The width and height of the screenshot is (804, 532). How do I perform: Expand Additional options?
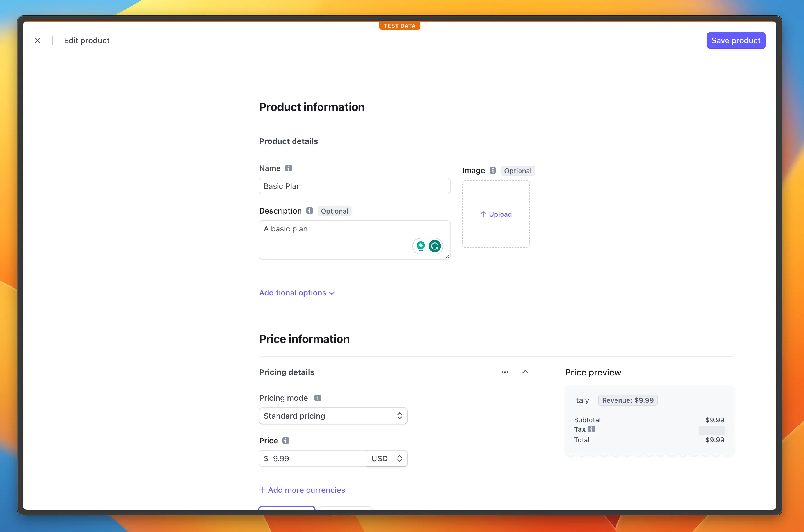click(x=297, y=293)
